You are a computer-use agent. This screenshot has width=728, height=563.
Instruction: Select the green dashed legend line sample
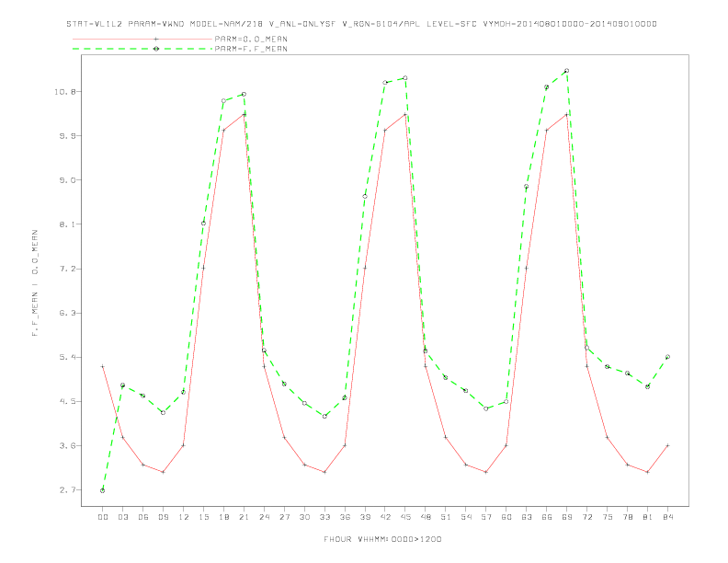142,49
